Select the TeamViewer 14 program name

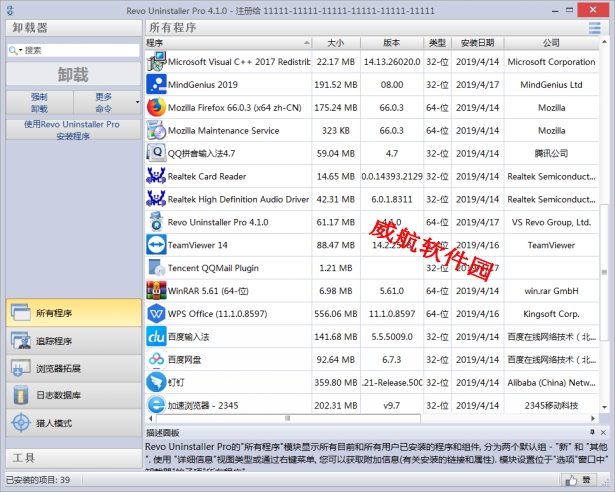[198, 245]
